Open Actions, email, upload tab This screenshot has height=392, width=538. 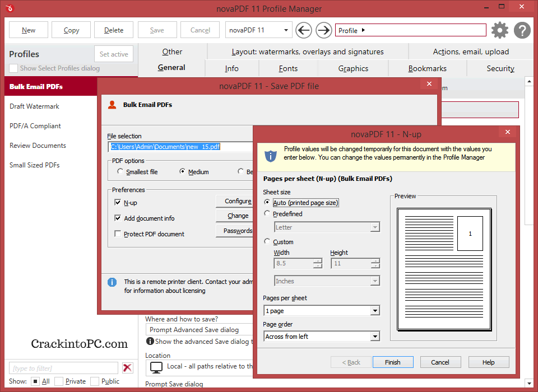click(471, 52)
